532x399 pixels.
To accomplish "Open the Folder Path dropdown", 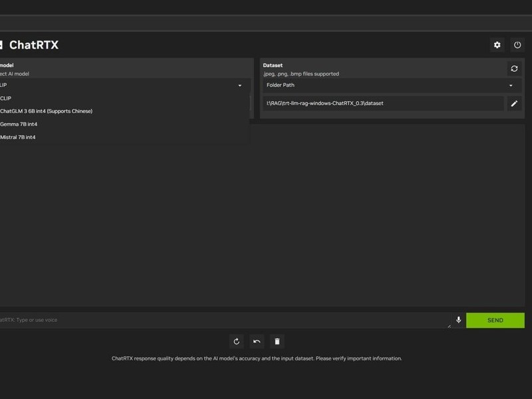I will 392,85.
